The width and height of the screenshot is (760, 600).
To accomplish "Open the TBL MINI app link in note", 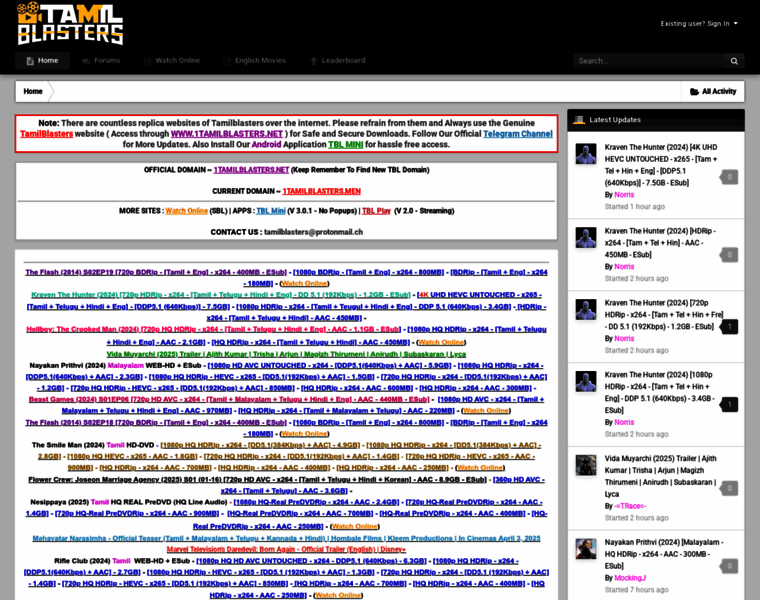I will [x=346, y=144].
